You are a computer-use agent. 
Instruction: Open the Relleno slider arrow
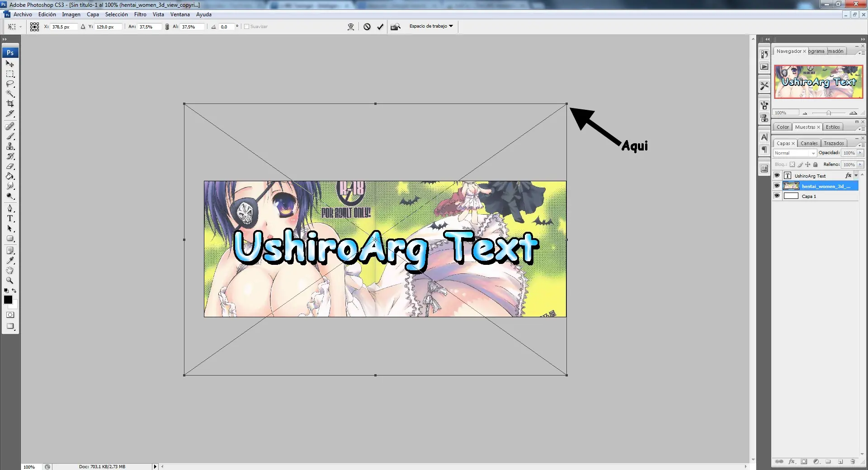(860, 164)
